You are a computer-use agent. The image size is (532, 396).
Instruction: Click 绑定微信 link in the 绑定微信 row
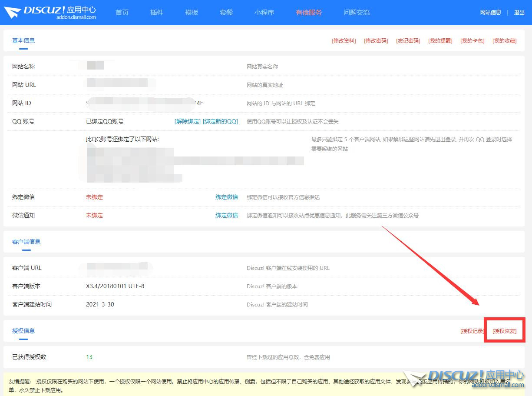pos(227,197)
